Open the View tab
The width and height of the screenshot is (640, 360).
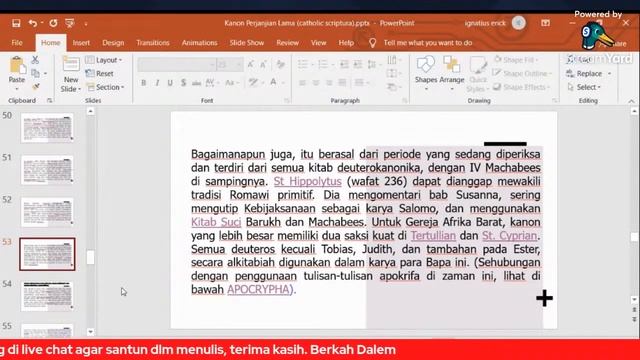point(318,43)
